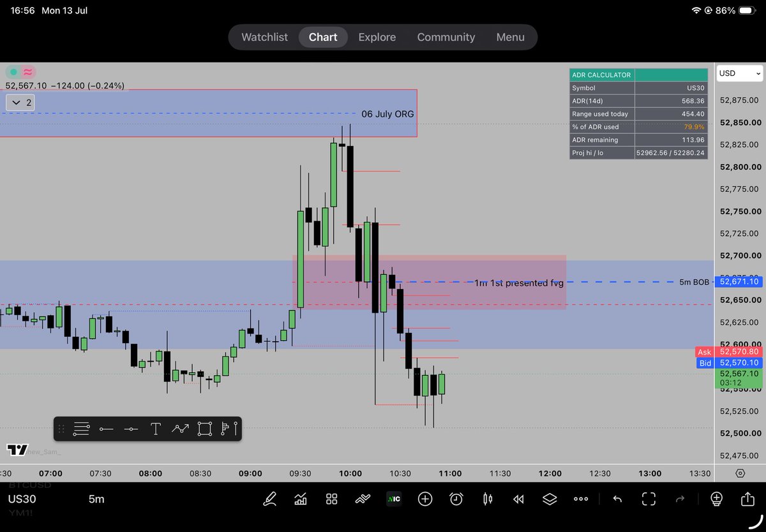Open the 5m timeframe selector
Screen dimensions: 766x532
(x=96, y=499)
